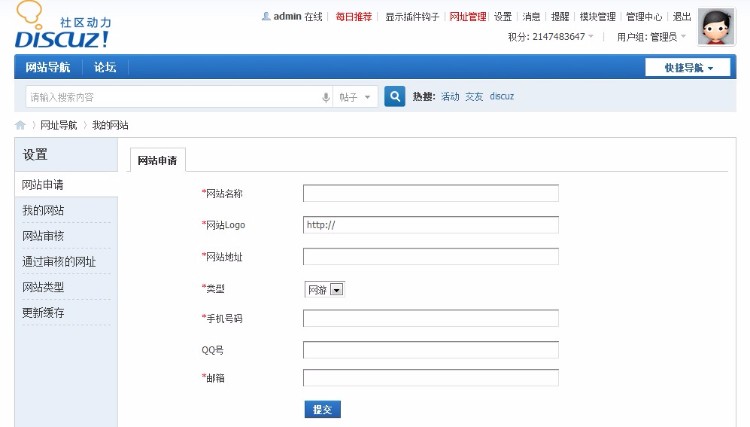Click 我的网站 in the breadcrumb
Viewport: 750px width, 427px height.
coord(110,125)
